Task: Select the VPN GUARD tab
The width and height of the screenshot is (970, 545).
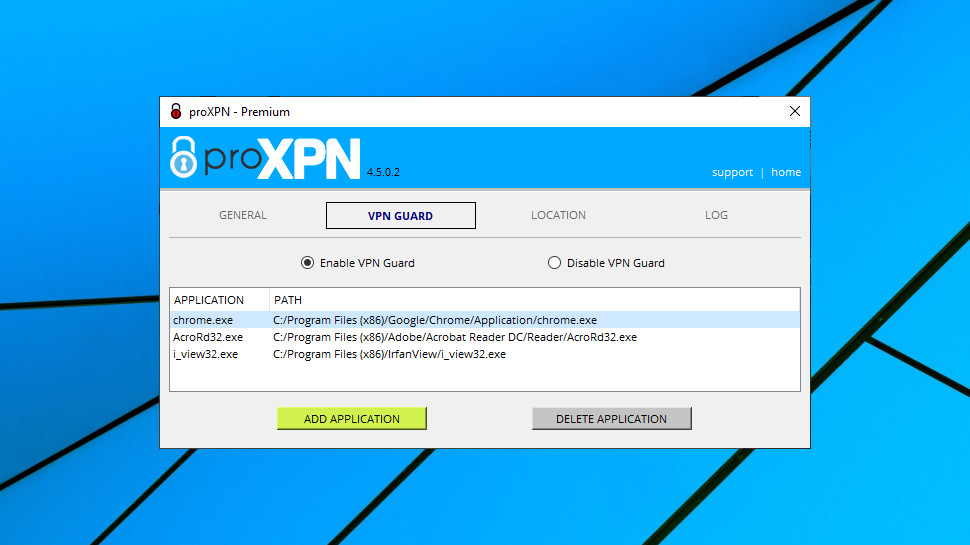Action: 401,215
